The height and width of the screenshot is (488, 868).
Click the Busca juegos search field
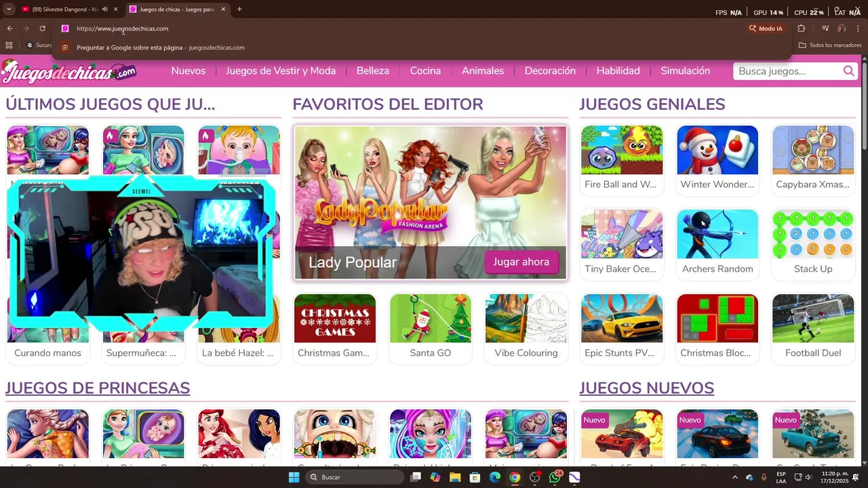pyautogui.click(x=787, y=71)
